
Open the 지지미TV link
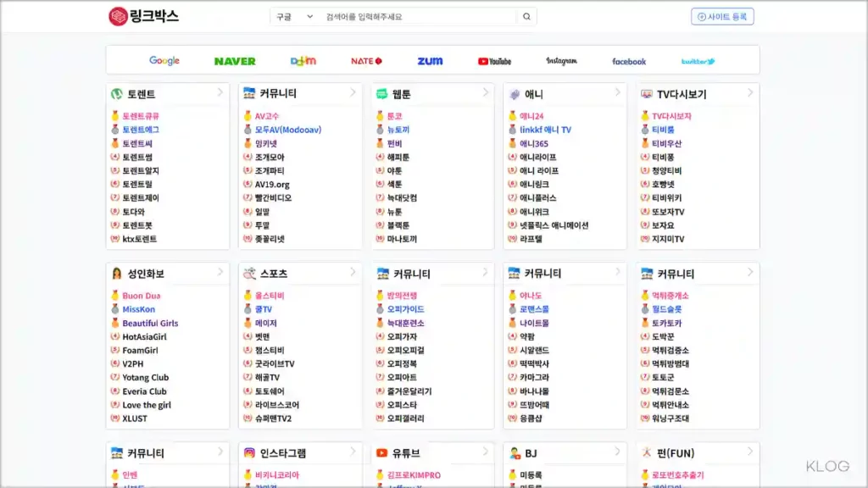(x=668, y=239)
